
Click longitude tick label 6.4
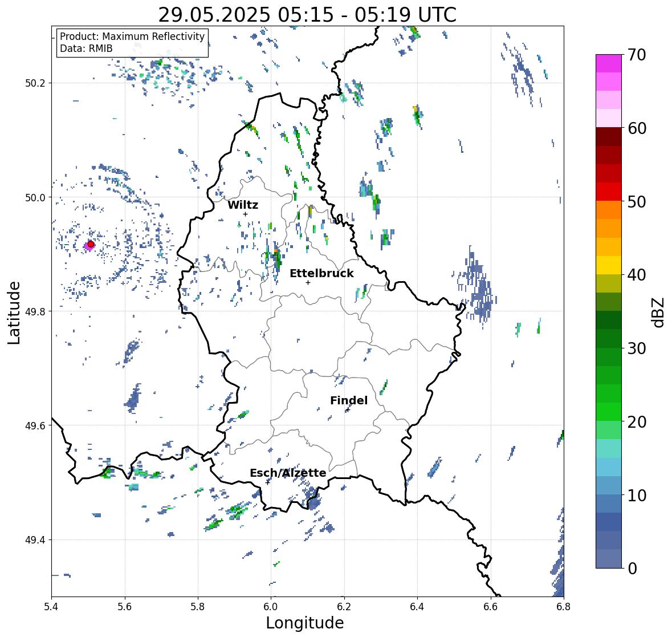(417, 606)
